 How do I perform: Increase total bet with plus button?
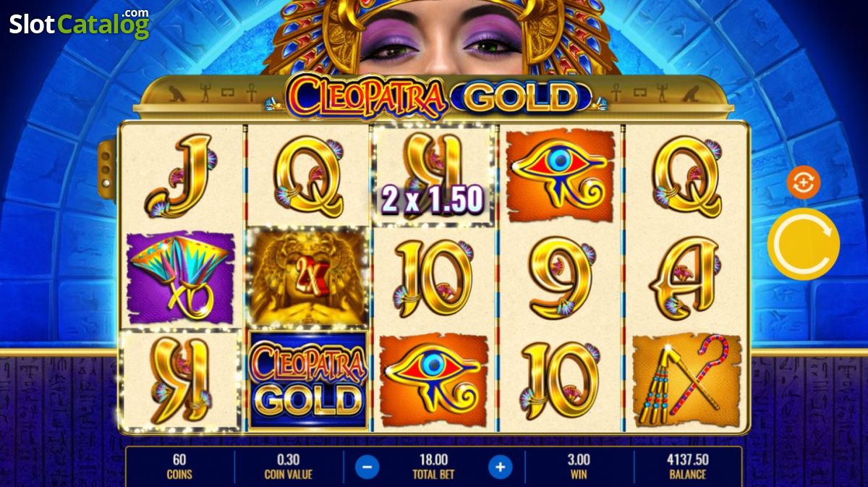click(x=500, y=467)
